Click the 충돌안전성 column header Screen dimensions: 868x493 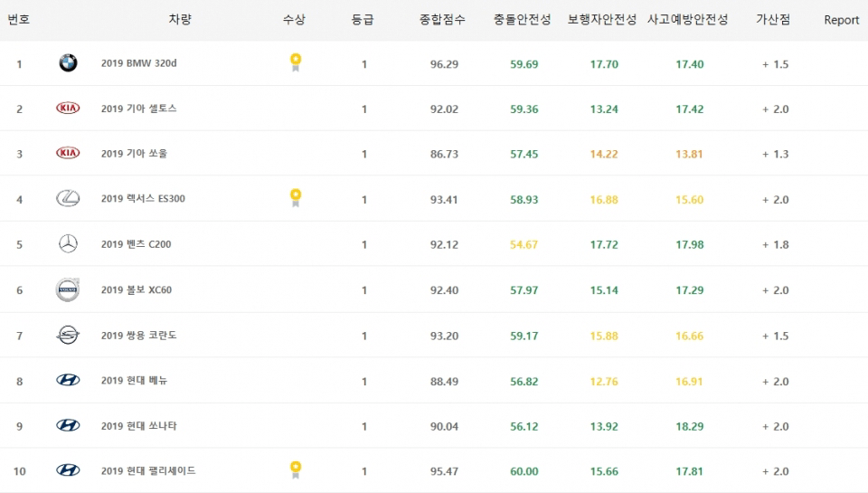pyautogui.click(x=523, y=20)
